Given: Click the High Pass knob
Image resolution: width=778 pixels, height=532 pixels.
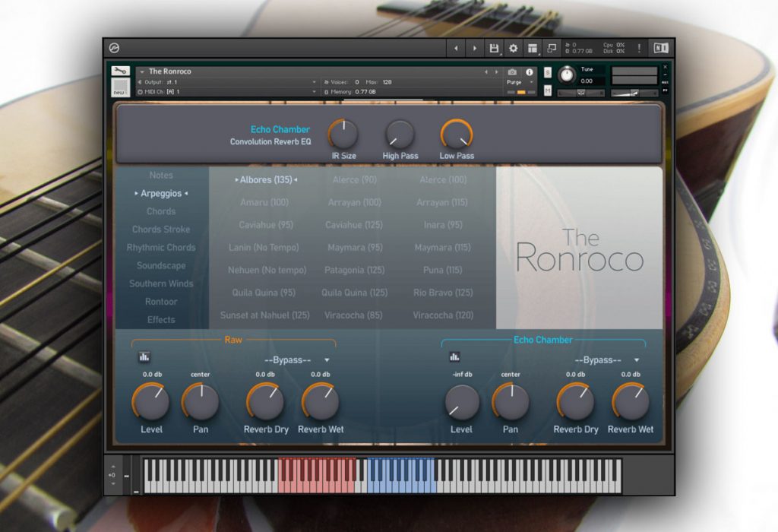Looking at the screenshot, I should [400, 134].
